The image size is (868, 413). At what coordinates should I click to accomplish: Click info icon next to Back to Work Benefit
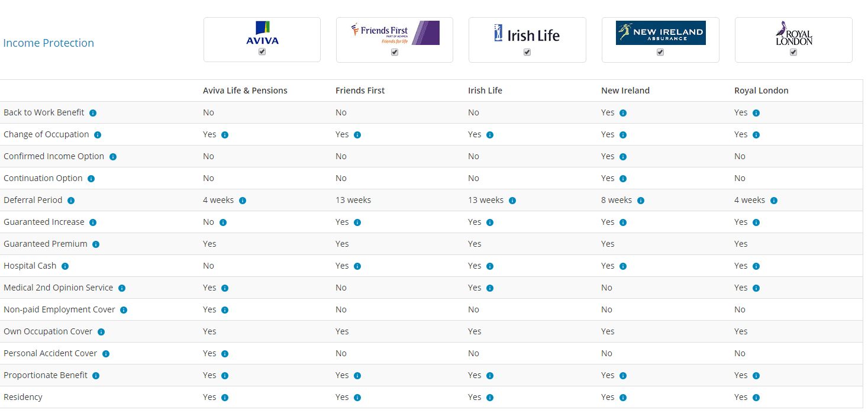[93, 113]
